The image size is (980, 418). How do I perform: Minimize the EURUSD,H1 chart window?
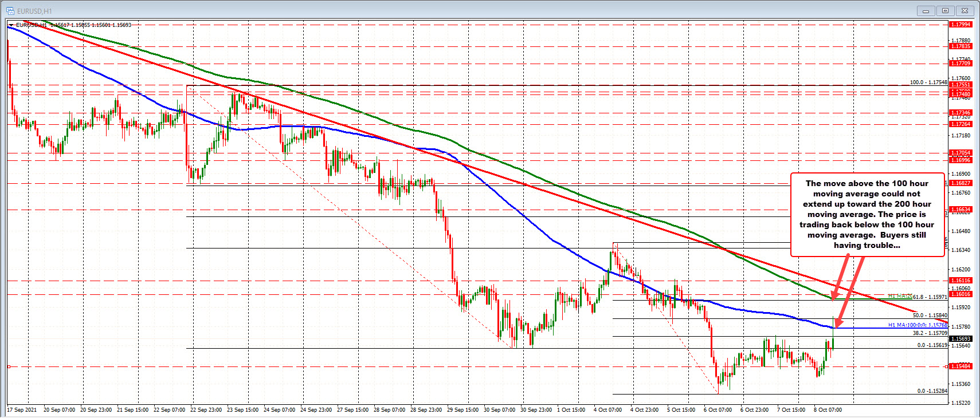pyautogui.click(x=926, y=10)
